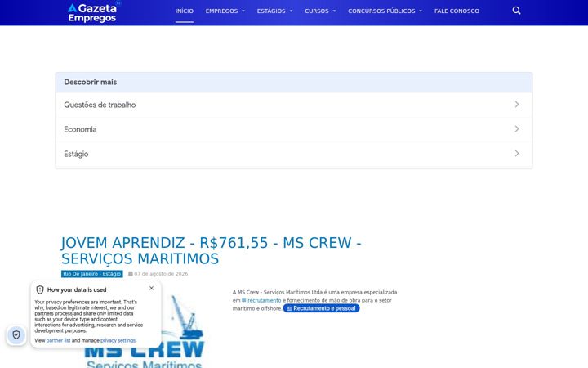Select the Estágio suggestion row text

(76, 154)
